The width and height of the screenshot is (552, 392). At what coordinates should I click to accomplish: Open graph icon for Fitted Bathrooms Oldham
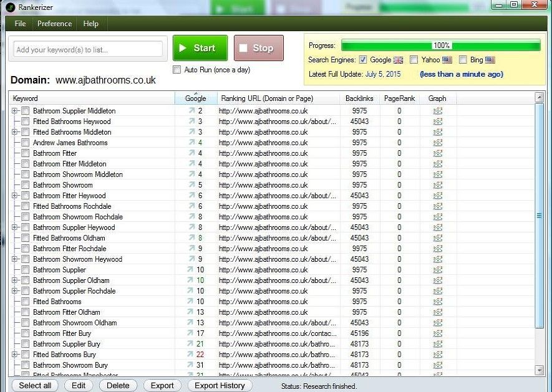click(438, 238)
